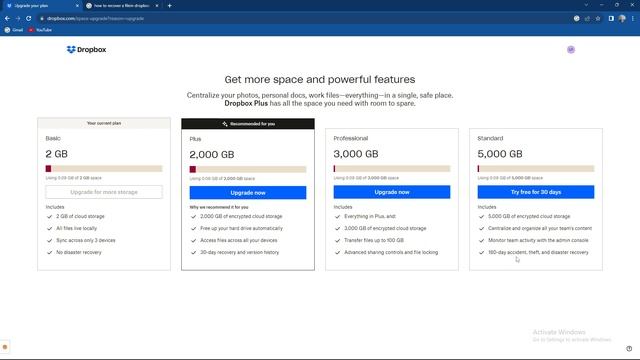Click 'Access files across all your devices'
640x360 pixels.
tap(239, 240)
